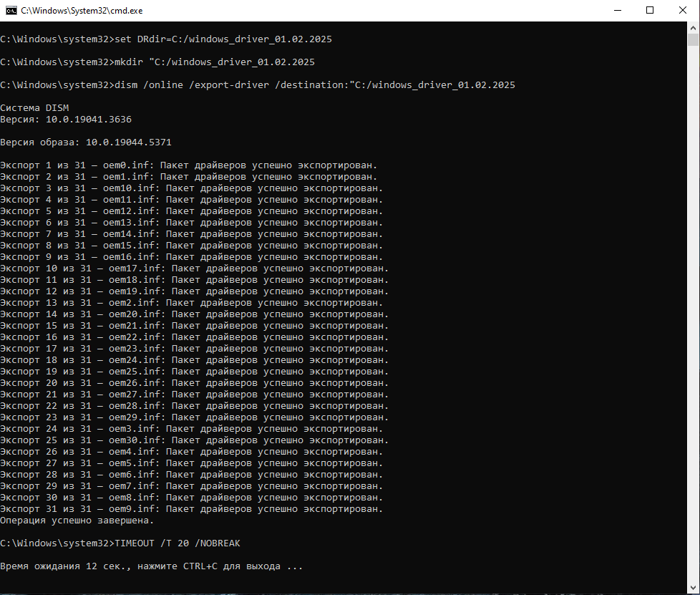Click the export line for oem20.inf

point(195,314)
